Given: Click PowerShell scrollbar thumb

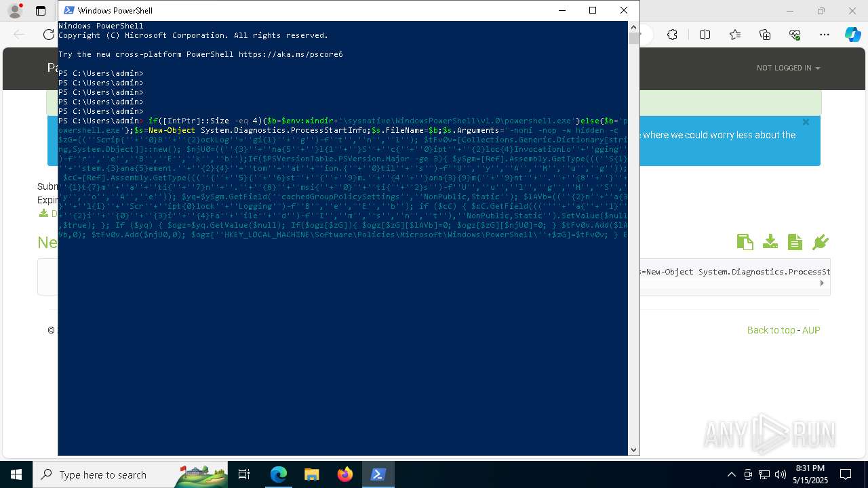Looking at the screenshot, I should click(633, 39).
